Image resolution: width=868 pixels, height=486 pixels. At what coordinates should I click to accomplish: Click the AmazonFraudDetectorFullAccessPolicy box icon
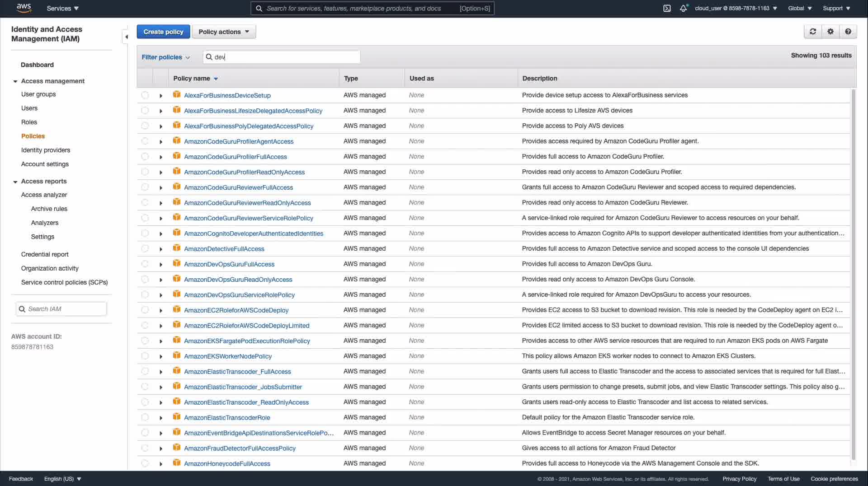coord(177,448)
